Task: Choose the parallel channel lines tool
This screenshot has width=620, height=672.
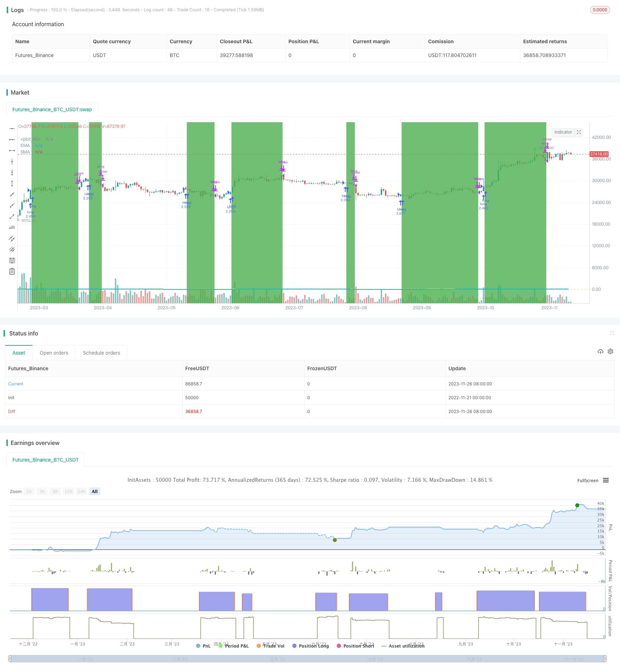Action: pyautogui.click(x=12, y=238)
